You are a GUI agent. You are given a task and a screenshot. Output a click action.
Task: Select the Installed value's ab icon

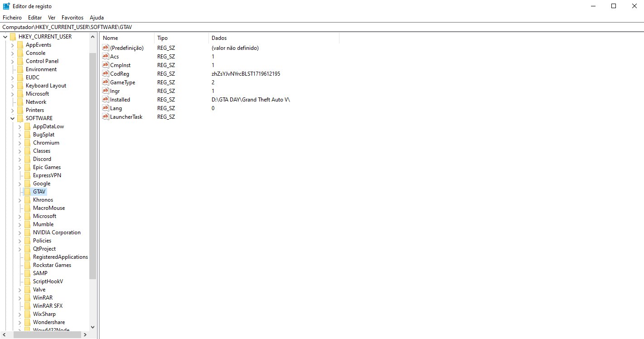pyautogui.click(x=106, y=100)
